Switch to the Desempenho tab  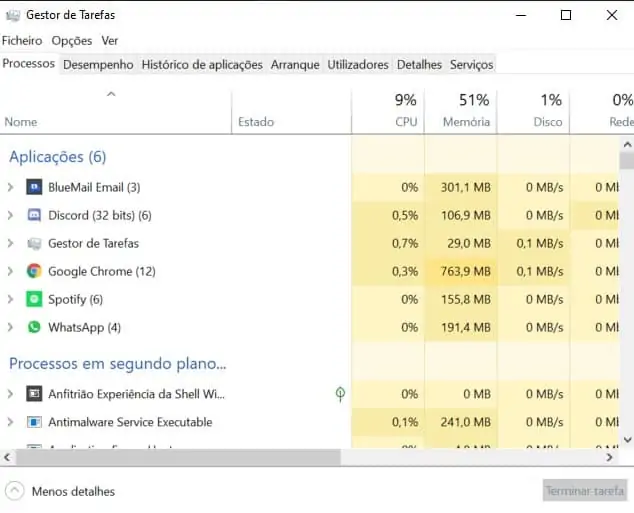[x=98, y=64]
